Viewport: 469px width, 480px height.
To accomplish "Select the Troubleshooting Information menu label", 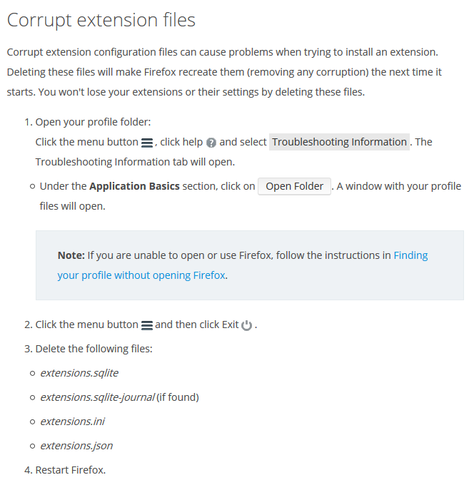I will pyautogui.click(x=339, y=142).
